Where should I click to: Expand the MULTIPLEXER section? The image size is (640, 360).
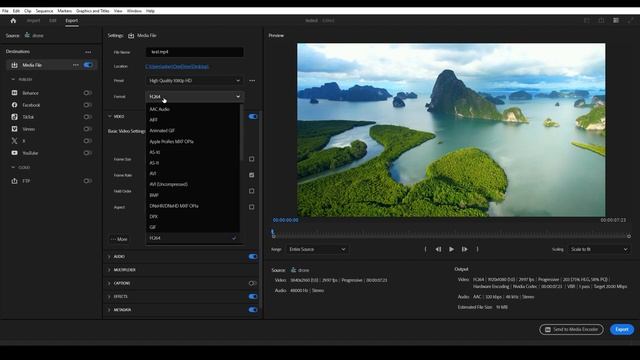(x=109, y=270)
